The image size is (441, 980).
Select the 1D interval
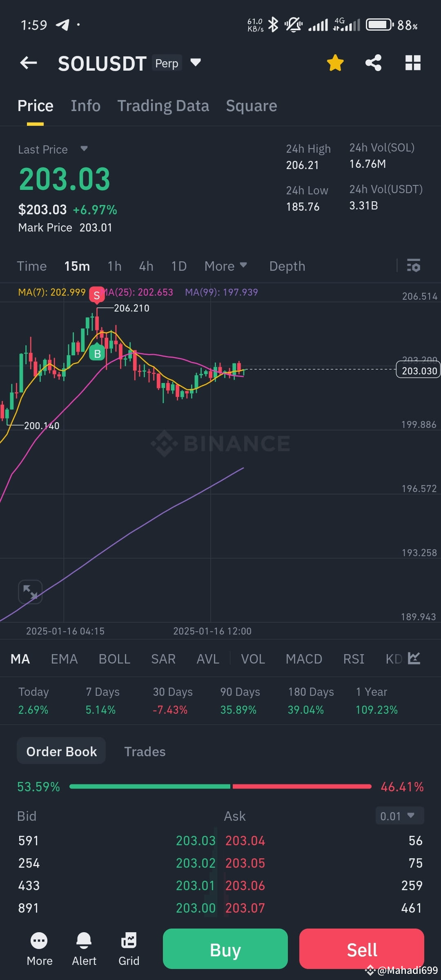click(x=179, y=266)
